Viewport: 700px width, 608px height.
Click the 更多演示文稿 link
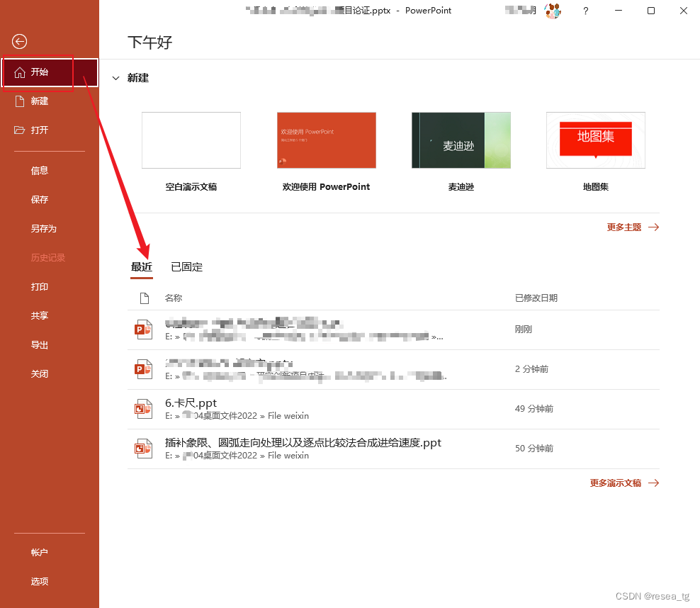(x=616, y=483)
